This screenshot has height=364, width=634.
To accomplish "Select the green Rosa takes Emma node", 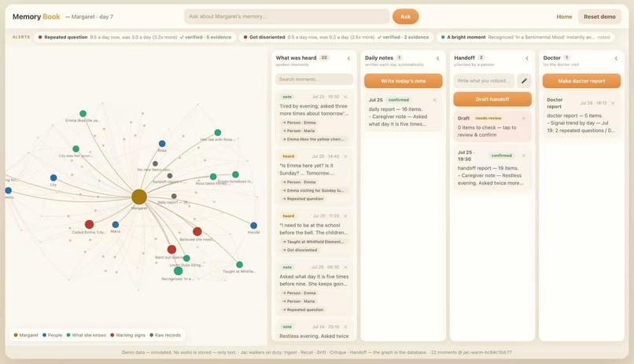I will [x=213, y=177].
